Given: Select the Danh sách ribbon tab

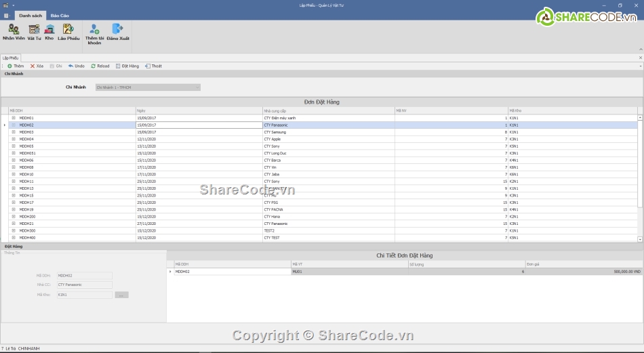Looking at the screenshot, I should [x=31, y=15].
